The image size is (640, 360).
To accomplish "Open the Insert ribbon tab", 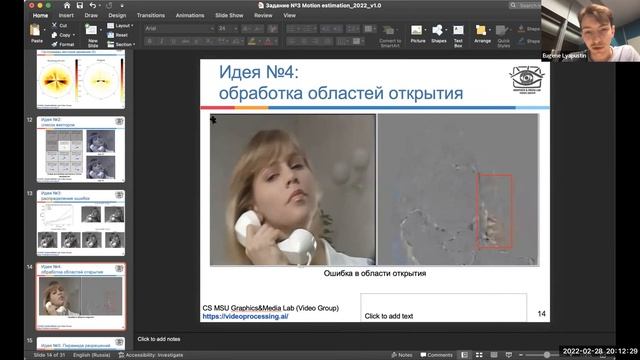I will pyautogui.click(x=66, y=16).
